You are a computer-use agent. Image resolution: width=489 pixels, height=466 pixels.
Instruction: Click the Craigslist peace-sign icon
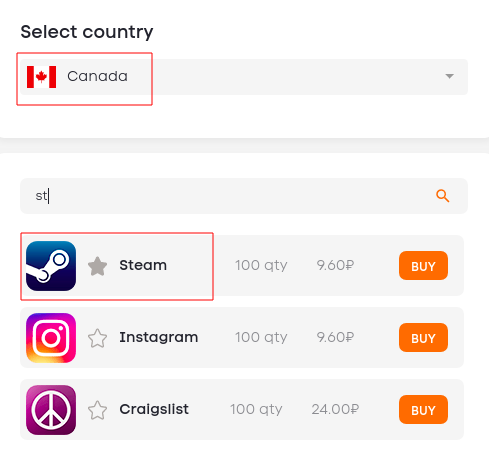pos(51,410)
